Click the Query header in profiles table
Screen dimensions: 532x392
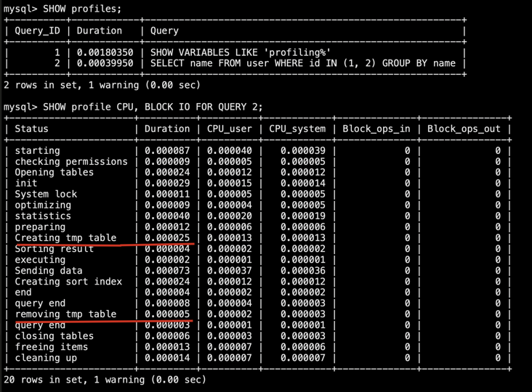[x=164, y=30]
